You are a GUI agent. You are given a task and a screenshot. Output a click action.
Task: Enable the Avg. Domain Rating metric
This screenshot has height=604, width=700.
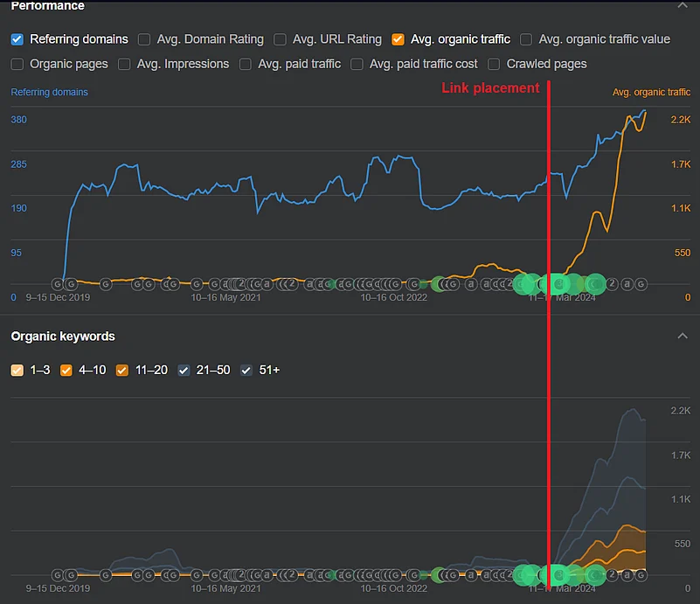pyautogui.click(x=144, y=39)
